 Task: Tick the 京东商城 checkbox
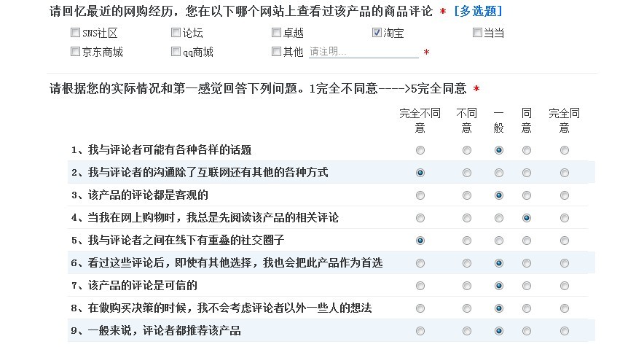coord(75,52)
